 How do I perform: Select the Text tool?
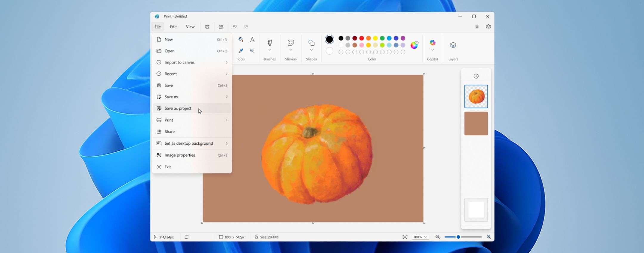click(252, 39)
